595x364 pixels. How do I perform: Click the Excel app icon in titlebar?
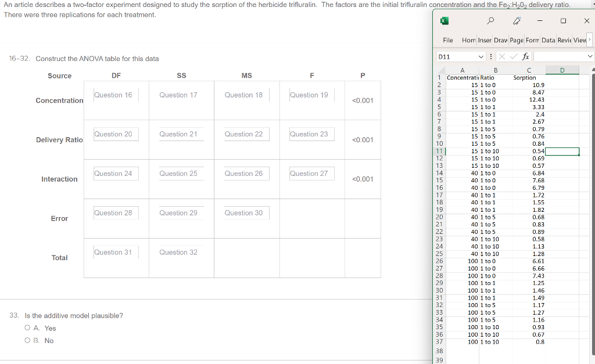(x=445, y=20)
